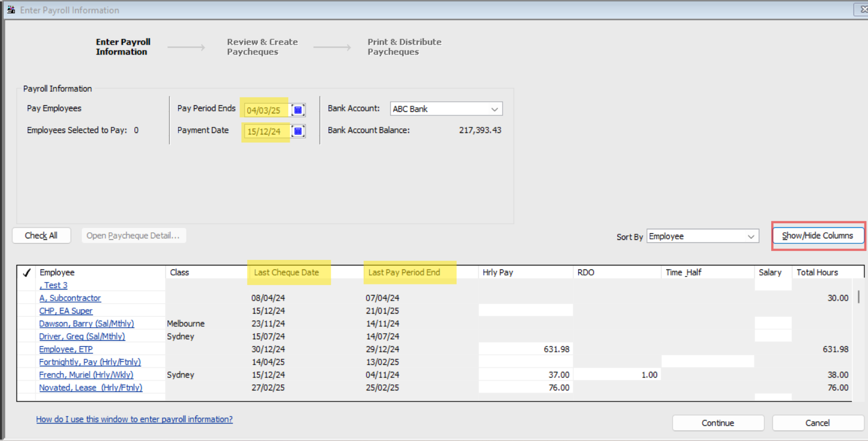
Task: Tick the checkbox cell for CHP, EA Super
Action: coord(27,311)
